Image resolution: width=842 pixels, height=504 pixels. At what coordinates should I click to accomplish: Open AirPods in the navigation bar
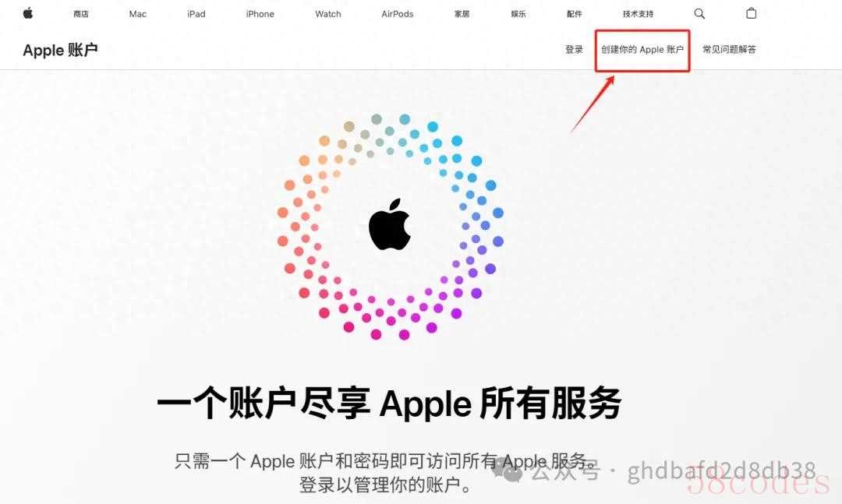point(398,14)
